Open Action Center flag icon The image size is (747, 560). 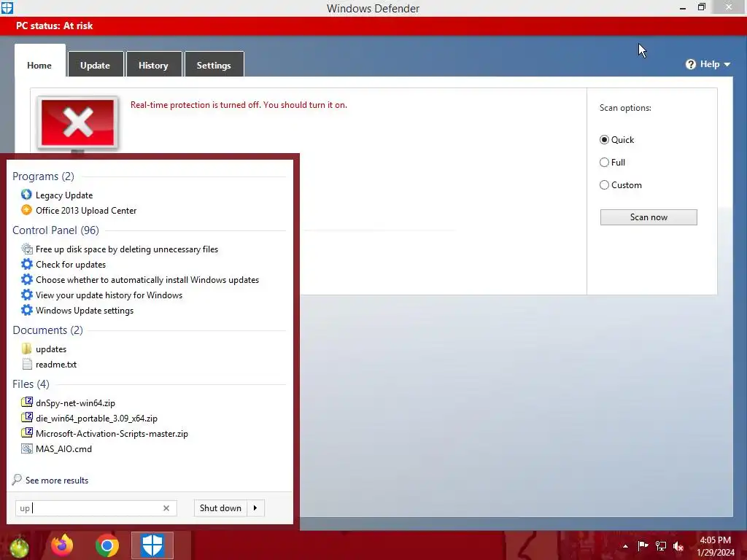click(643, 546)
